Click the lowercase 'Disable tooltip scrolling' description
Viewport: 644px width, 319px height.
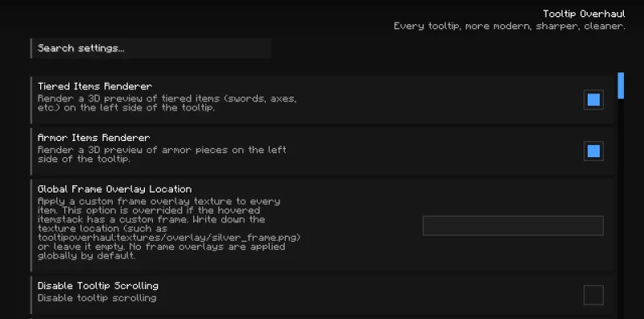point(97,298)
